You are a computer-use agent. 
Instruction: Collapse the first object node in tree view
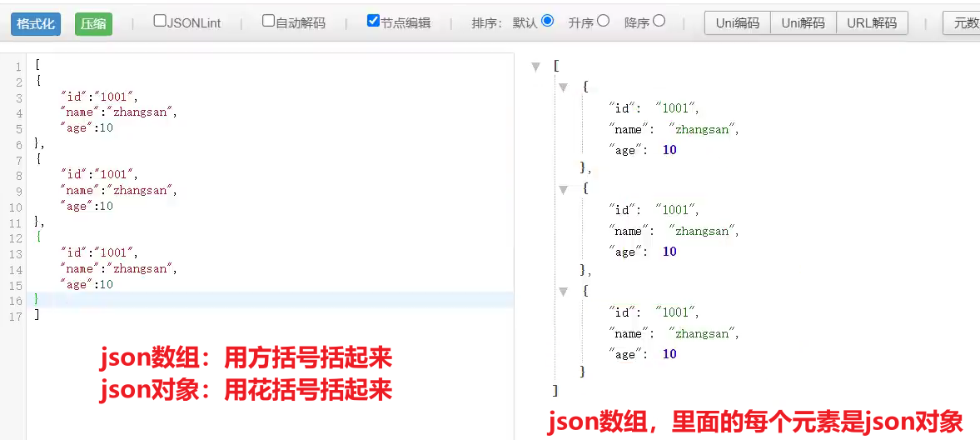(x=563, y=87)
